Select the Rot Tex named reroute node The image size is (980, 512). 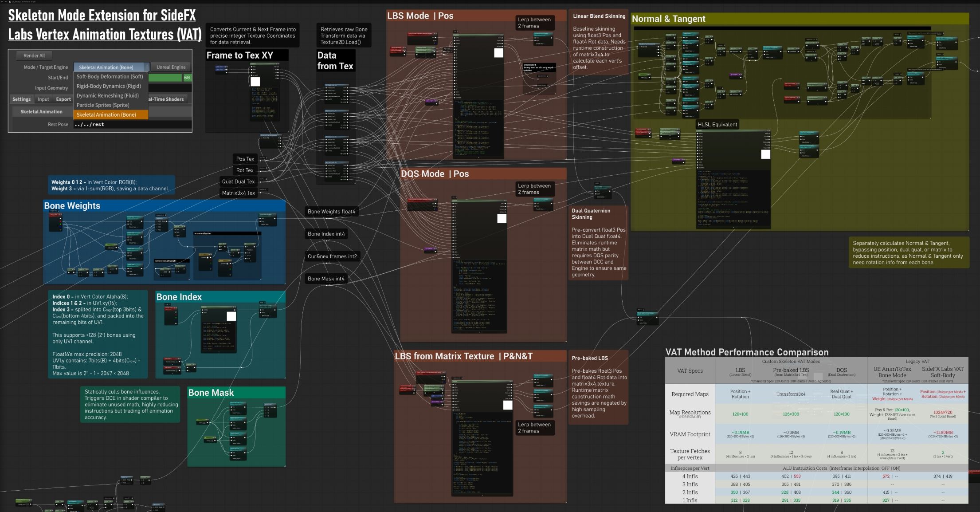[x=245, y=170]
